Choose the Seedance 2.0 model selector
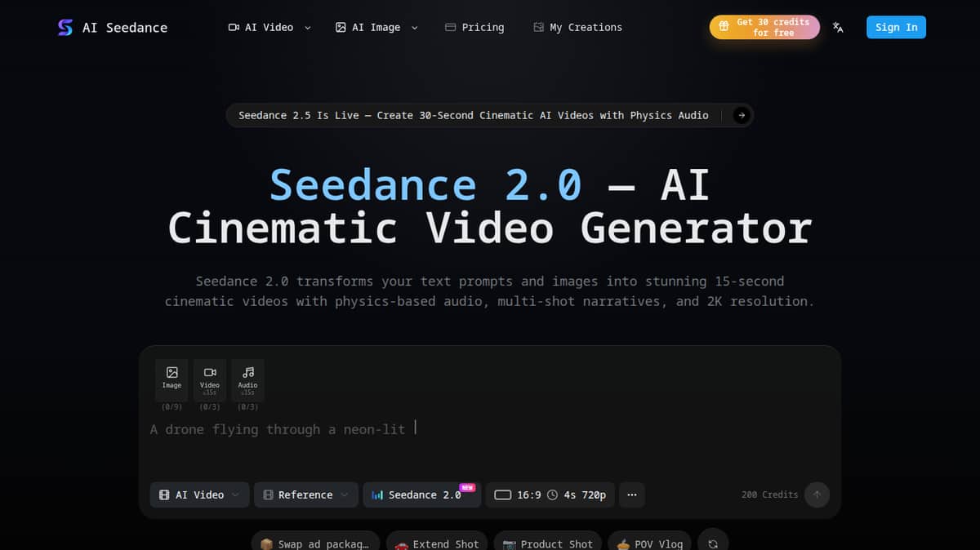The width and height of the screenshot is (980, 550). tap(421, 495)
